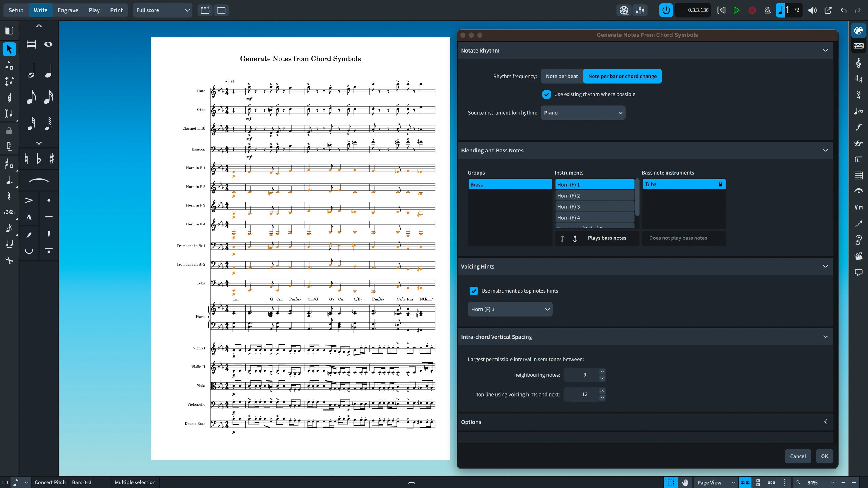Apply the marcato articulation
The image size is (868, 488).
[29, 217]
